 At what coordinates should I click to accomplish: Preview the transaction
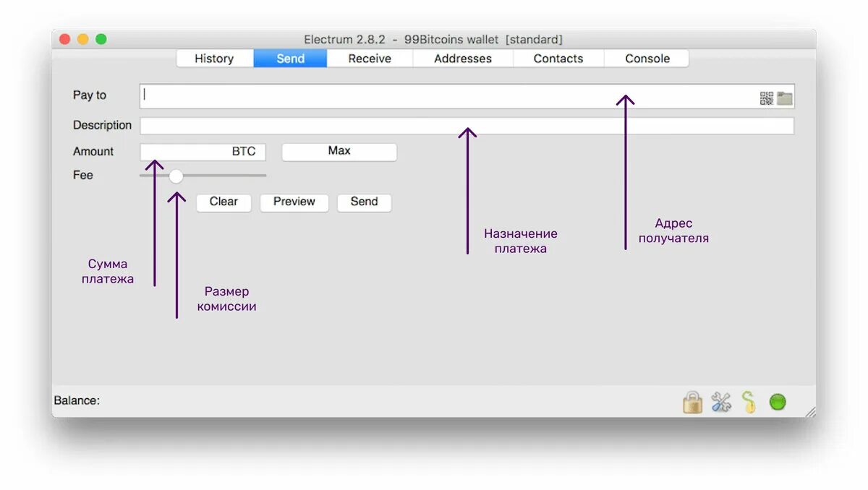[294, 202]
